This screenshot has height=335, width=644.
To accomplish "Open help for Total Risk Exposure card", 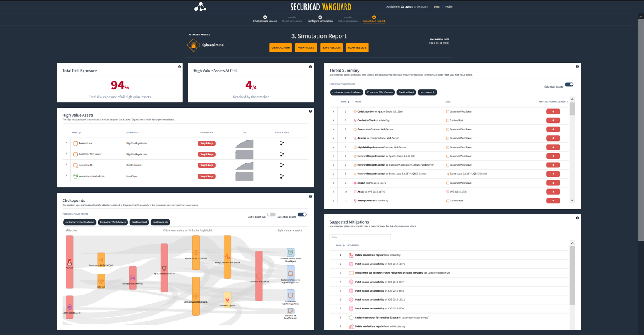I will 179,67.
